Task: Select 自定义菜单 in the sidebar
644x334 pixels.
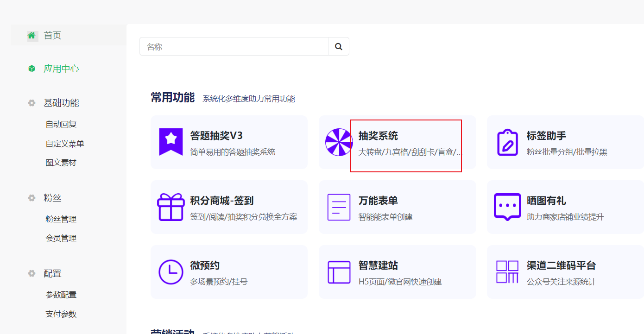Action: 65,144
